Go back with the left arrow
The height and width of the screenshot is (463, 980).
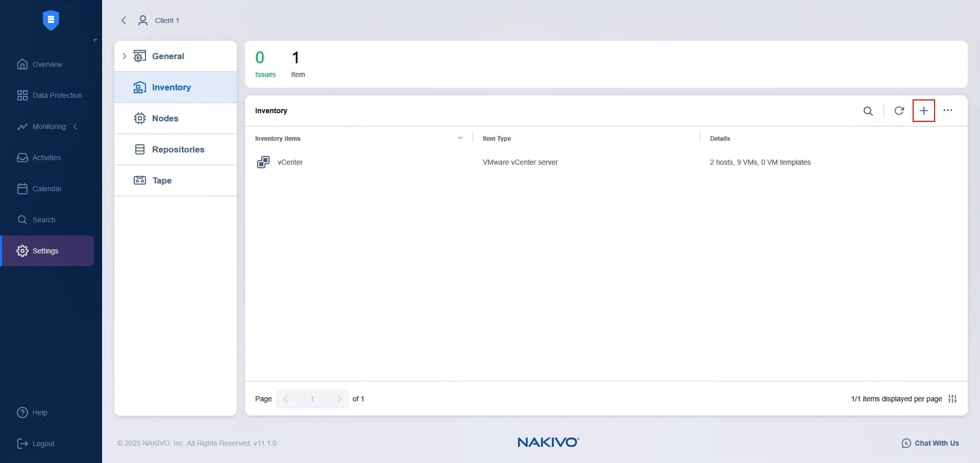click(x=124, y=20)
